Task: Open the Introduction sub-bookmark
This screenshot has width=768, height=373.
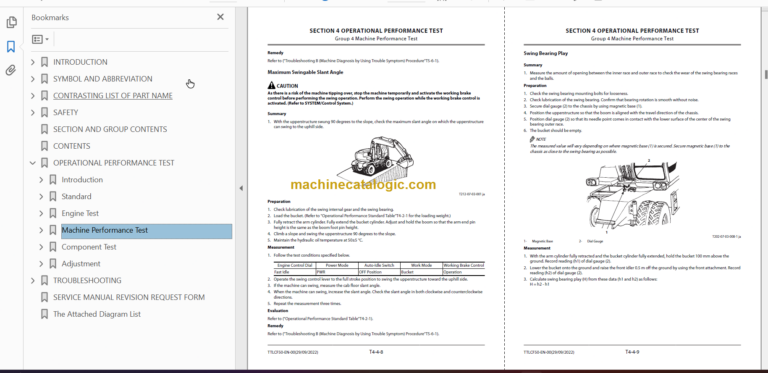Action: [82, 180]
